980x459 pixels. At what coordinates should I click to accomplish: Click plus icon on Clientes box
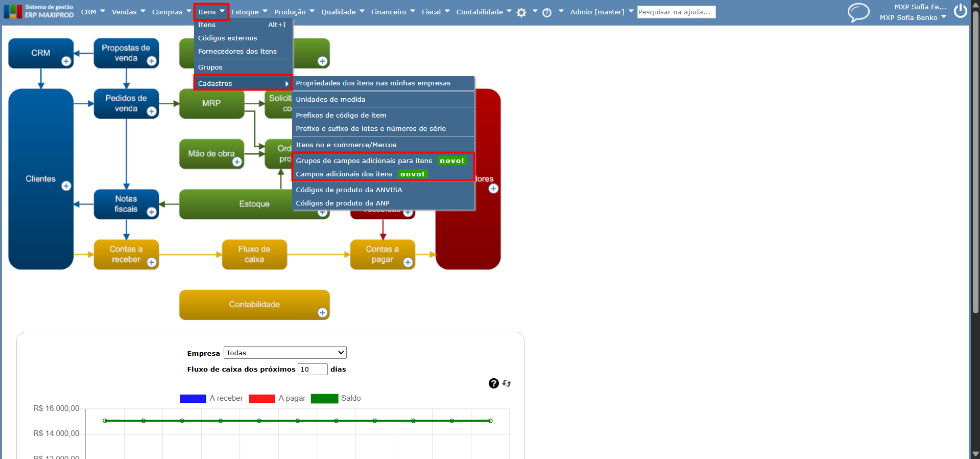66,186
